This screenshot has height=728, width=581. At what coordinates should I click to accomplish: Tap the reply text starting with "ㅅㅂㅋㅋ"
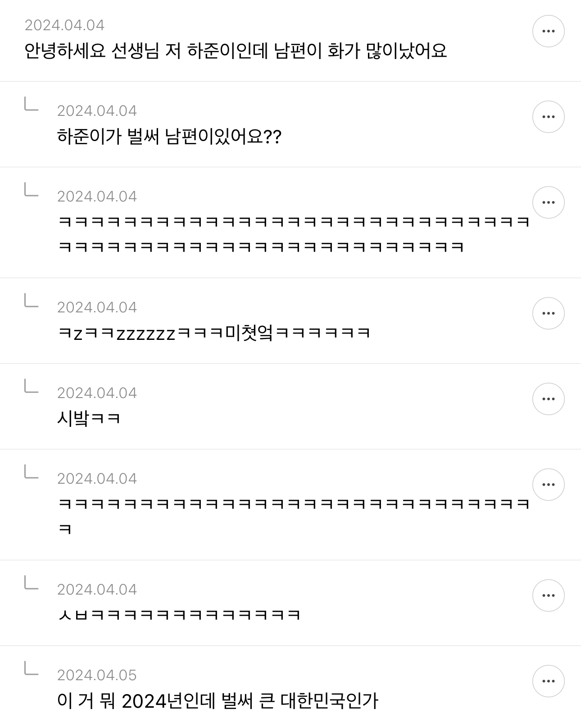pyautogui.click(x=179, y=615)
